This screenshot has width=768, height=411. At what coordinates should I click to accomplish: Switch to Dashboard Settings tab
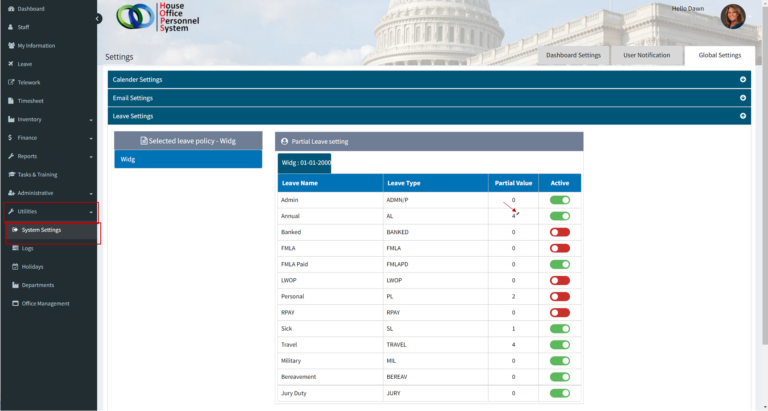(573, 55)
